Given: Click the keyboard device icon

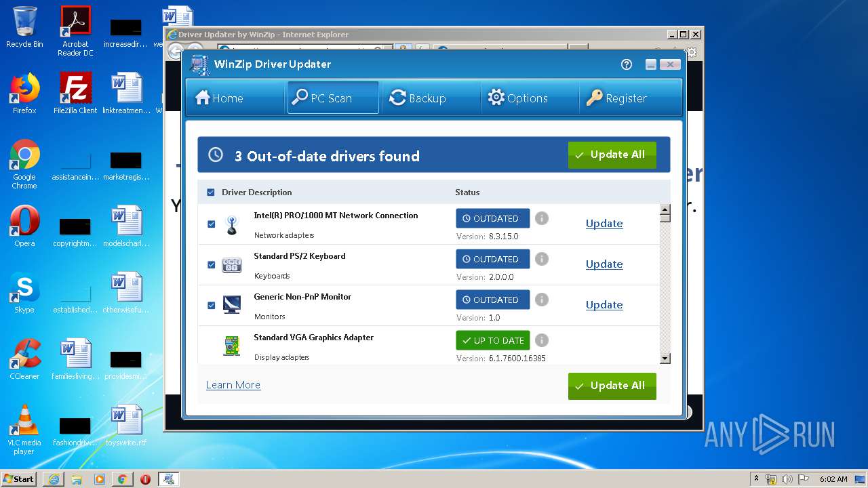Looking at the screenshot, I should 232,265.
